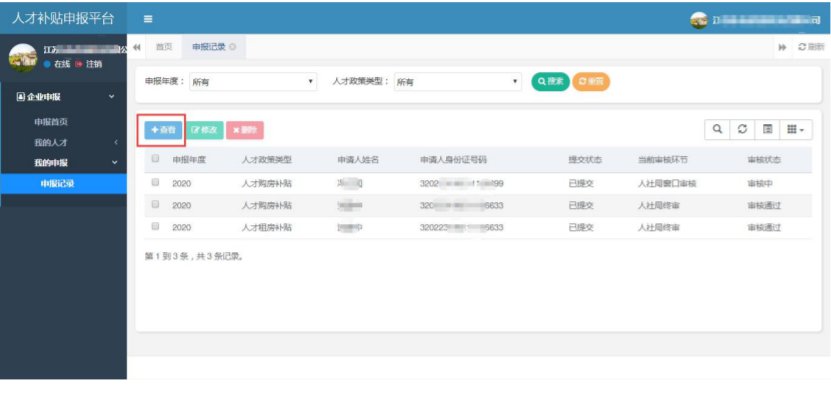Screen dimensions: 831x399
Task: Check the 人才租房补贴 row checkbox
Action: (x=155, y=226)
